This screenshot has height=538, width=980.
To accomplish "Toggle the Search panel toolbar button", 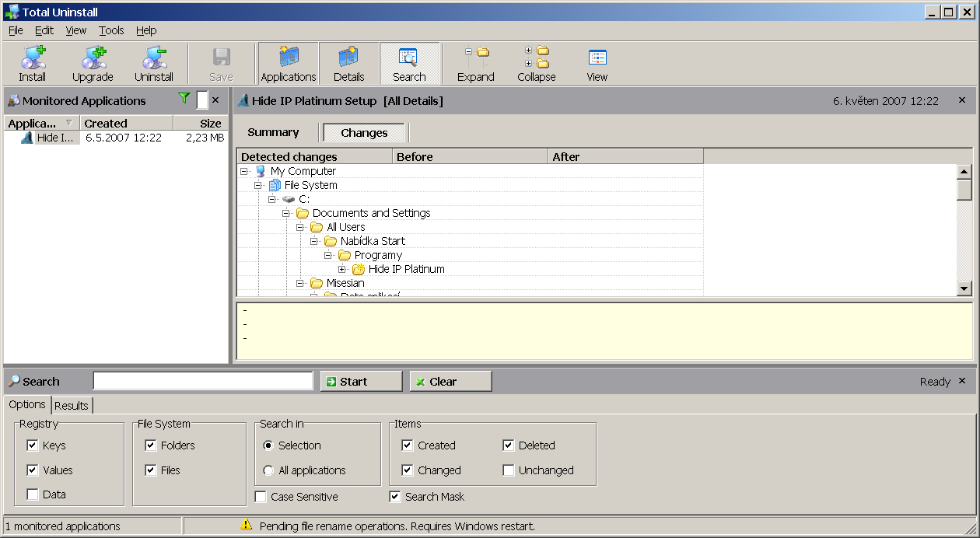I will (409, 64).
